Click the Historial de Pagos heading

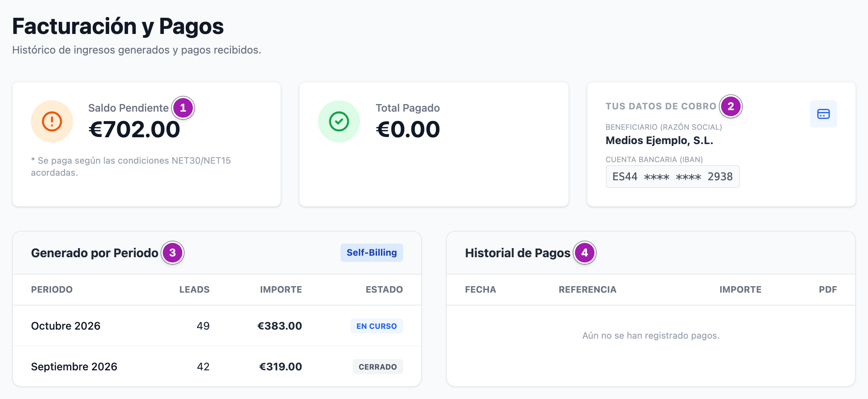pyautogui.click(x=518, y=253)
